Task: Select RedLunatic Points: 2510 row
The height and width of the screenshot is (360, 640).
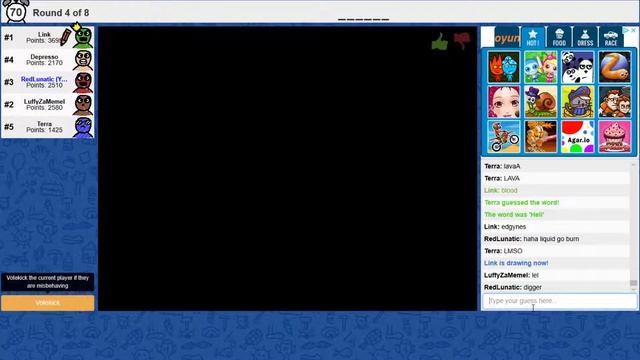Action: pyautogui.click(x=48, y=82)
